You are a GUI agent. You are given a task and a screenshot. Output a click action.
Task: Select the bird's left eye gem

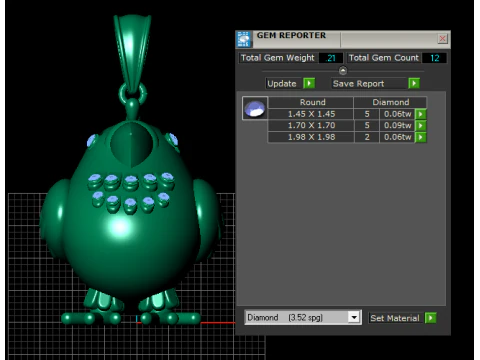[92, 140]
